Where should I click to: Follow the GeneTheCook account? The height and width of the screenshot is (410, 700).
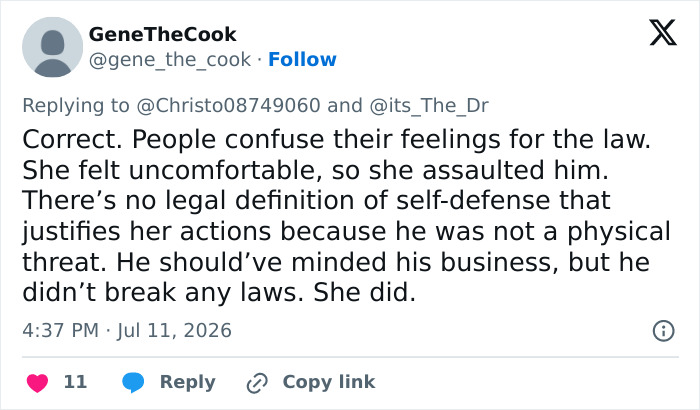pyautogui.click(x=302, y=59)
